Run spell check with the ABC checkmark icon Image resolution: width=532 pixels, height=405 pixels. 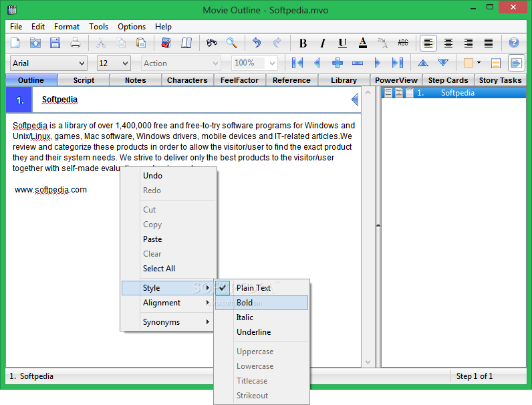(166, 43)
